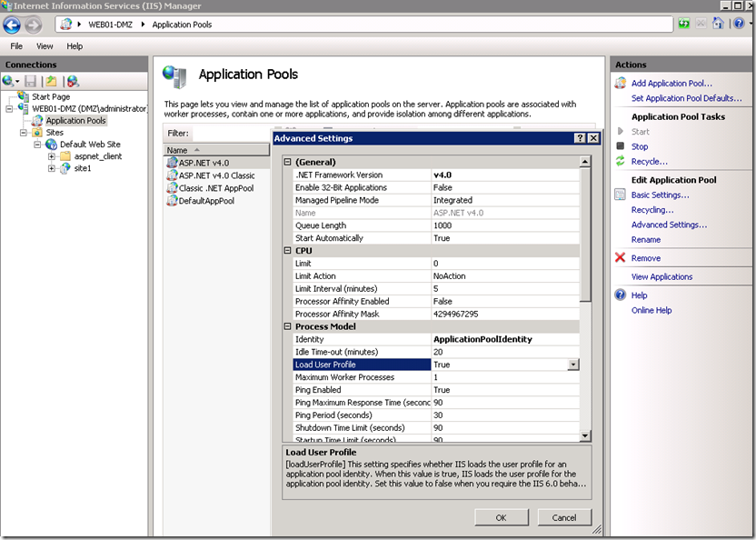Screen dimensions: 756x540
Task: Click the Online Help link
Action: pos(652,310)
